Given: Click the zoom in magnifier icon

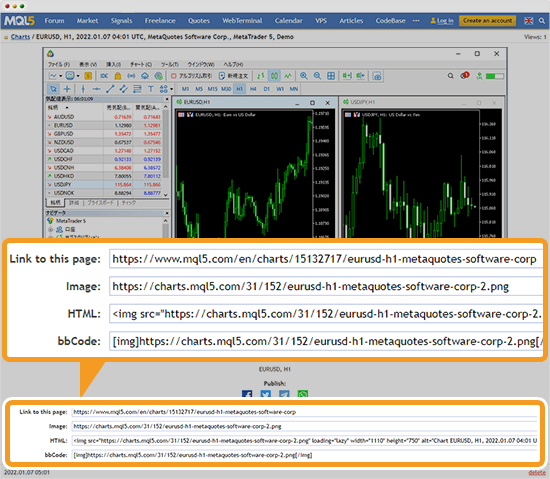Looking at the screenshot, I should [x=304, y=76].
